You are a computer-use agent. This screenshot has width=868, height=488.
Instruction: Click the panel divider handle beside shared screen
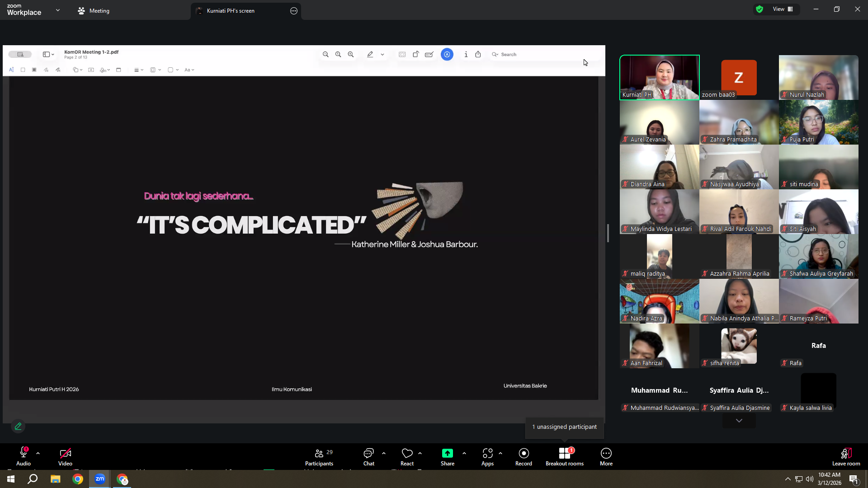tap(608, 233)
